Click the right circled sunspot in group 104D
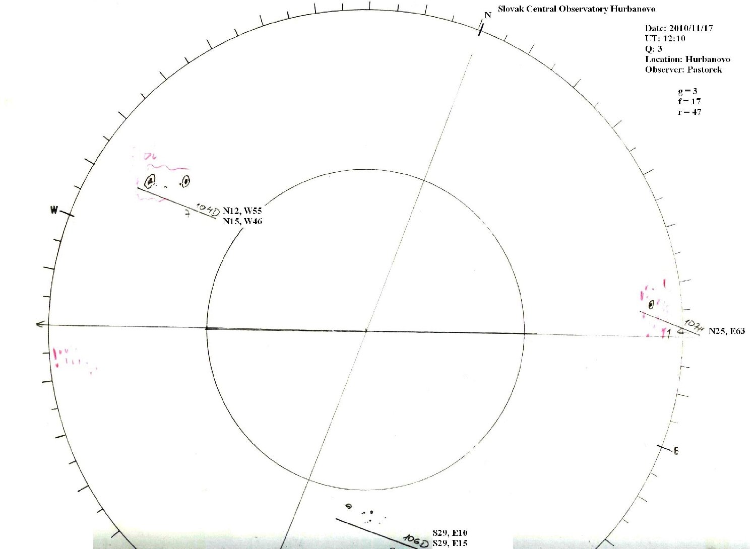The width and height of the screenshot is (756, 549). coord(185,181)
